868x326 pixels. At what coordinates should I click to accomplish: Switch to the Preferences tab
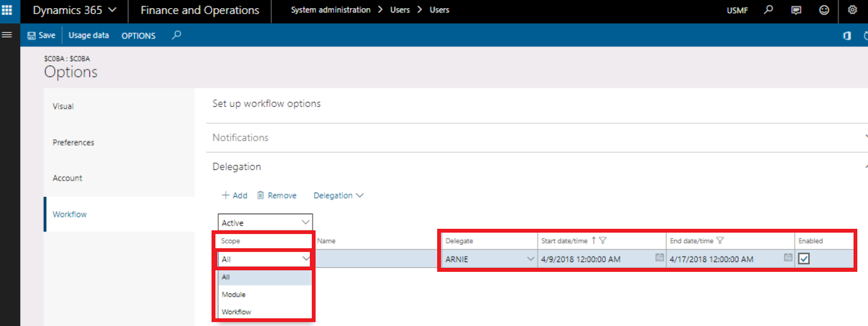[73, 143]
